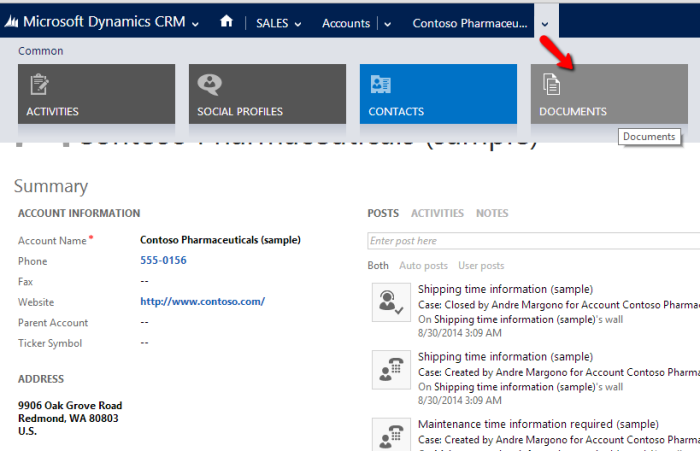Image resolution: width=700 pixels, height=451 pixels.
Task: Click the Enter post here field
Action: 530,241
